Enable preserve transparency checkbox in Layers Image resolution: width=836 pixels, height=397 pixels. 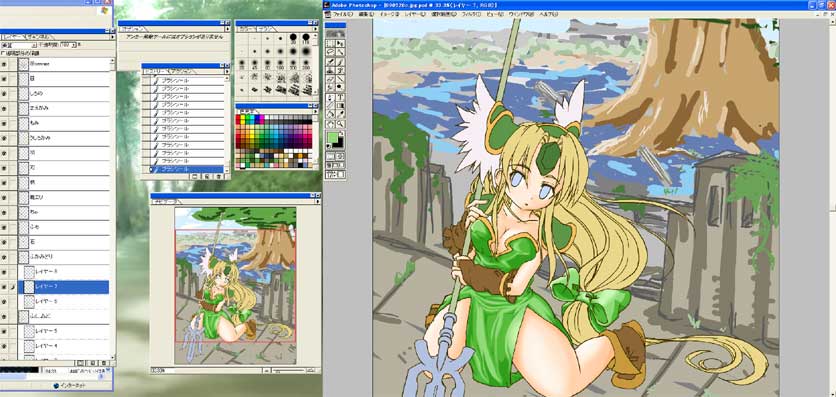coord(2,53)
